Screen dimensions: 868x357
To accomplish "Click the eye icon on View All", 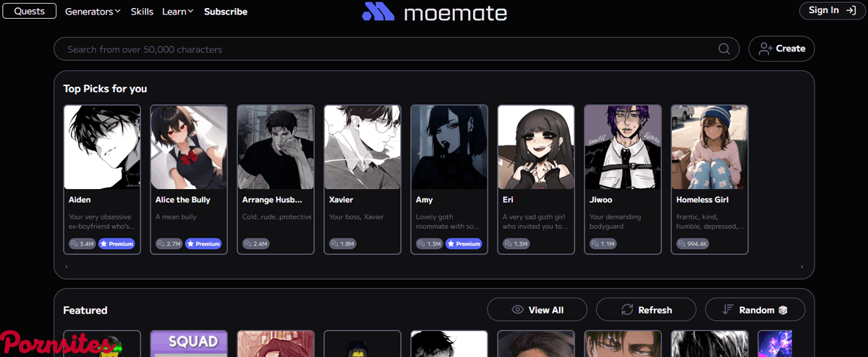I will 517,310.
